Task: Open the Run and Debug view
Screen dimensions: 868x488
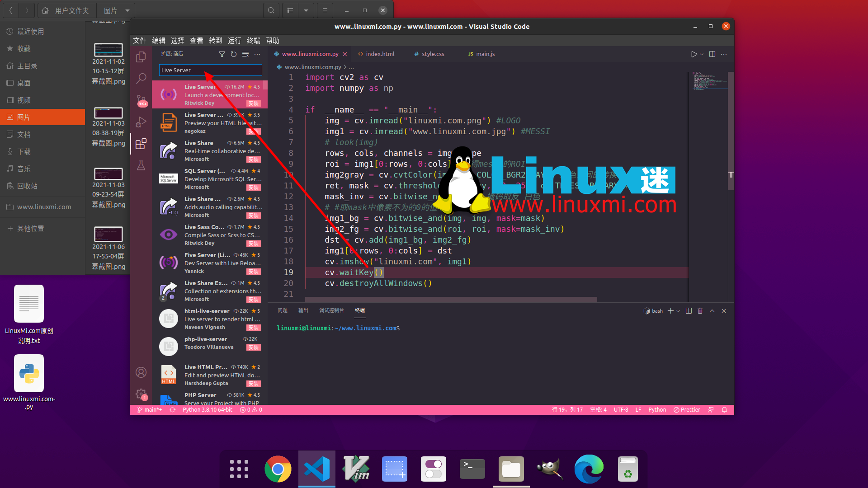Action: pos(141,122)
